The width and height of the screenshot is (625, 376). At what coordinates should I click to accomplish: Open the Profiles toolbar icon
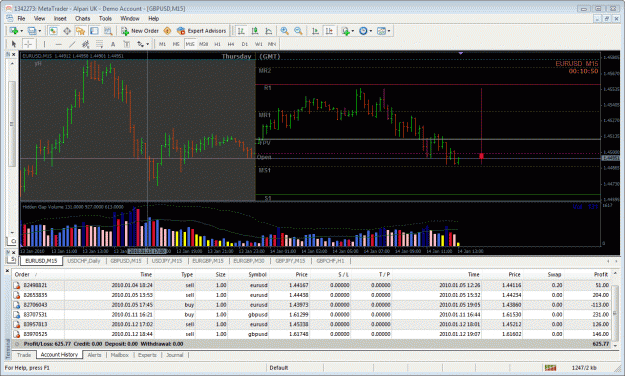coord(31,31)
